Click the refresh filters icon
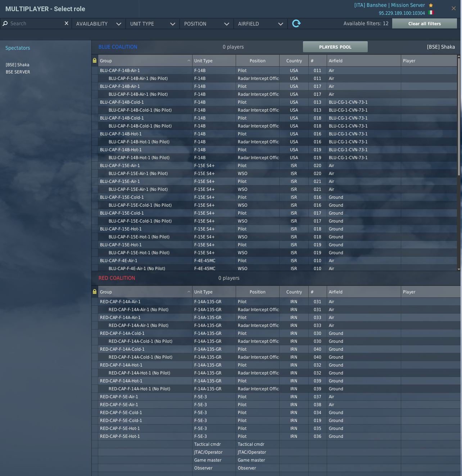 (296, 23)
